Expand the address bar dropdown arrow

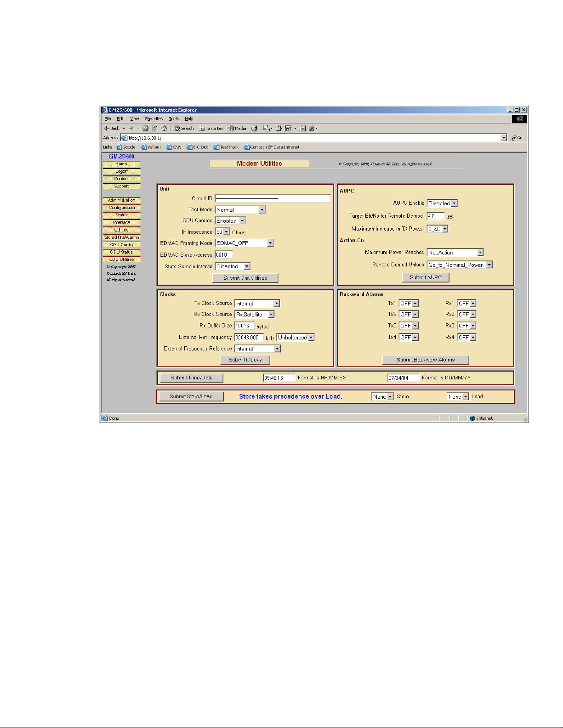504,138
